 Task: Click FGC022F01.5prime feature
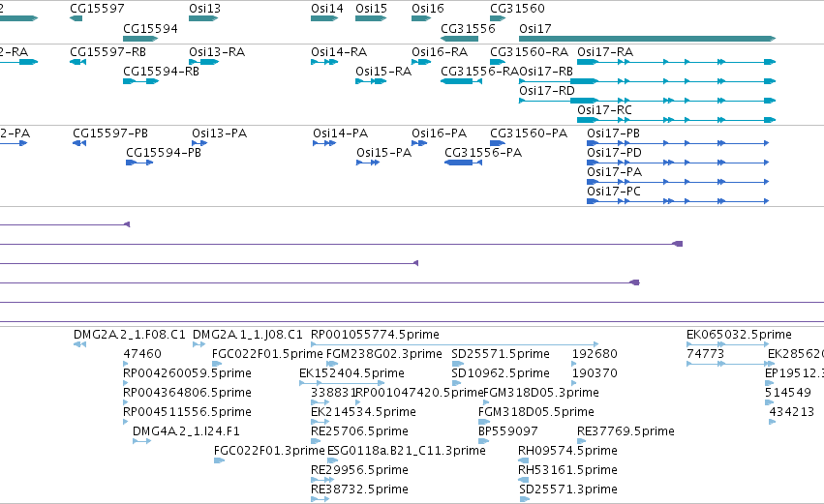coord(267,354)
